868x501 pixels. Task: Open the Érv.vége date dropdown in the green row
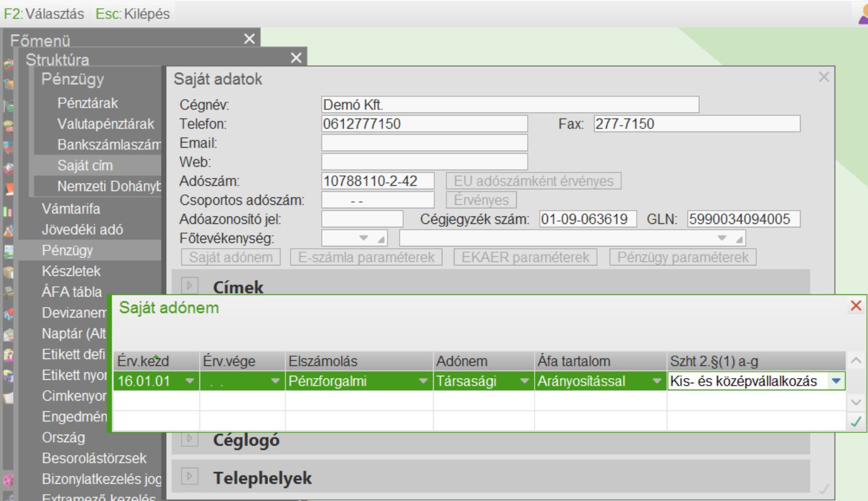tap(275, 382)
